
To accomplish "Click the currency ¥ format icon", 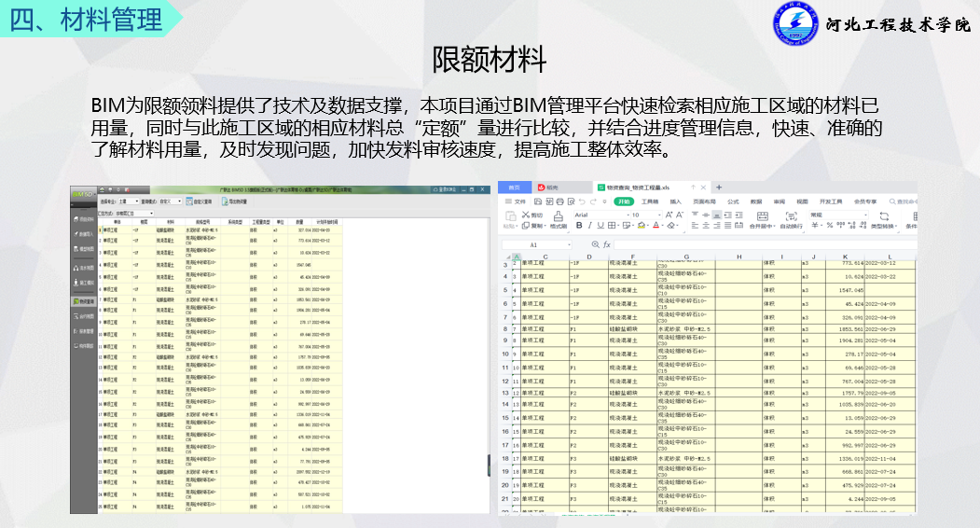I will [815, 225].
